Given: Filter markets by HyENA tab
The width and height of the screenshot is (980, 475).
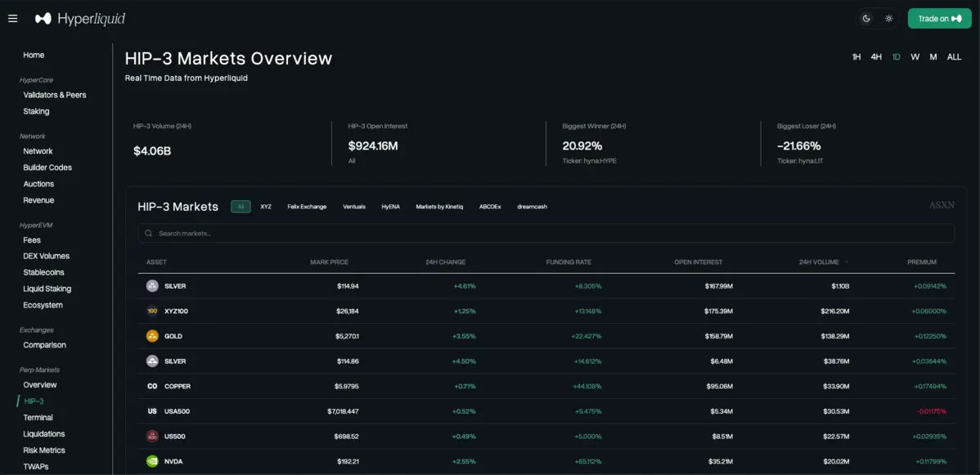Looking at the screenshot, I should (x=390, y=207).
